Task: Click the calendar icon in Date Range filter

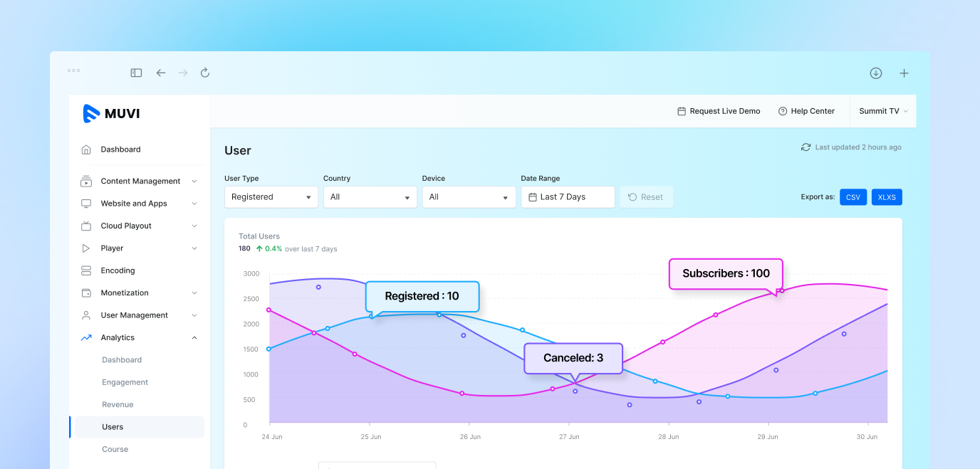Action: coord(532,196)
